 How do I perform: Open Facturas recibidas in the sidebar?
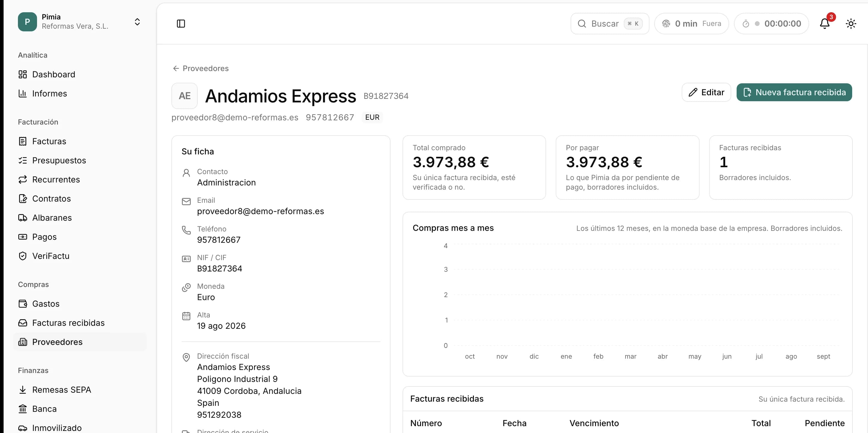point(80,323)
